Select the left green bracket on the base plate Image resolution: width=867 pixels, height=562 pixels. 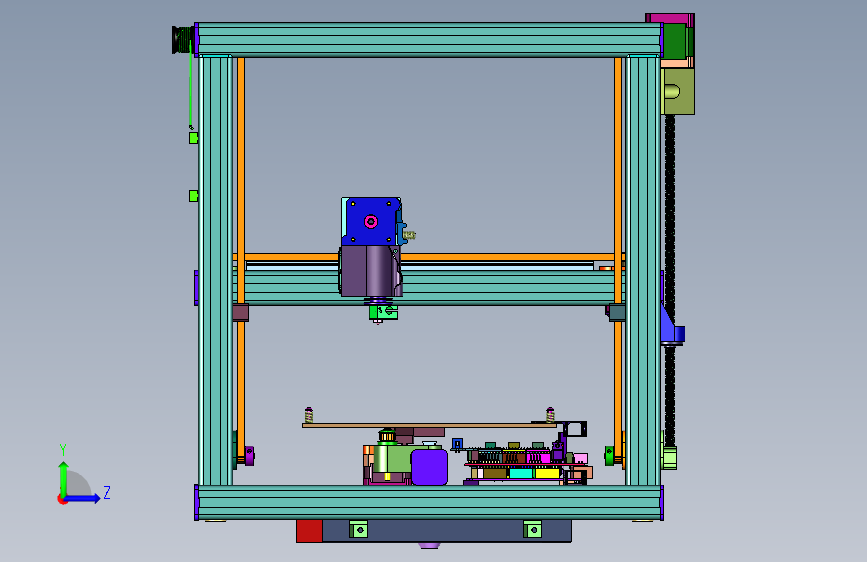pos(359,529)
